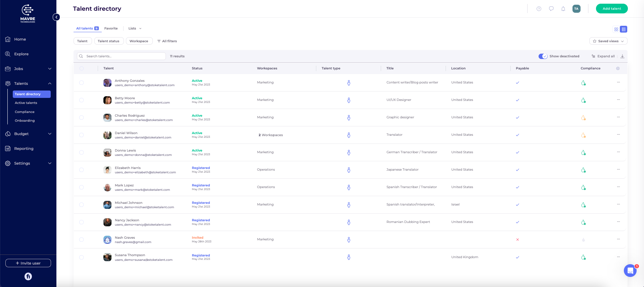This screenshot has height=287, width=644.
Task: Tick the select-all checkbox in table header
Action: [82, 68]
